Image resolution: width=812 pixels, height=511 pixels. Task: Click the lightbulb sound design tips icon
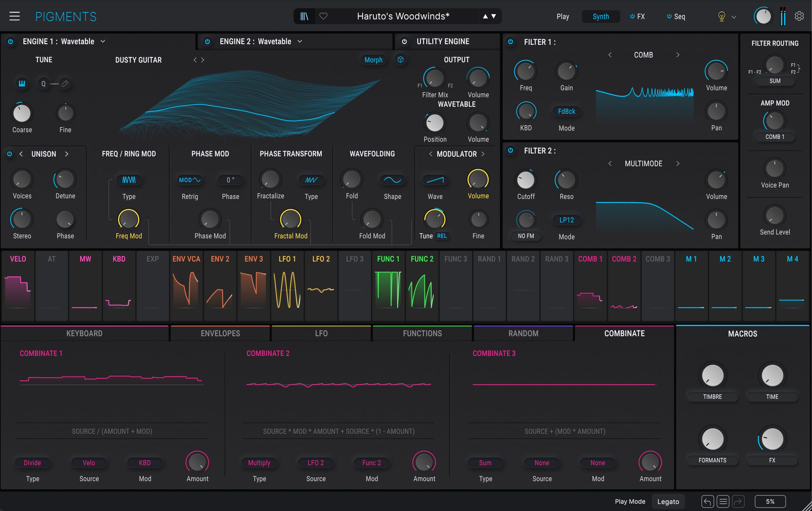721,16
